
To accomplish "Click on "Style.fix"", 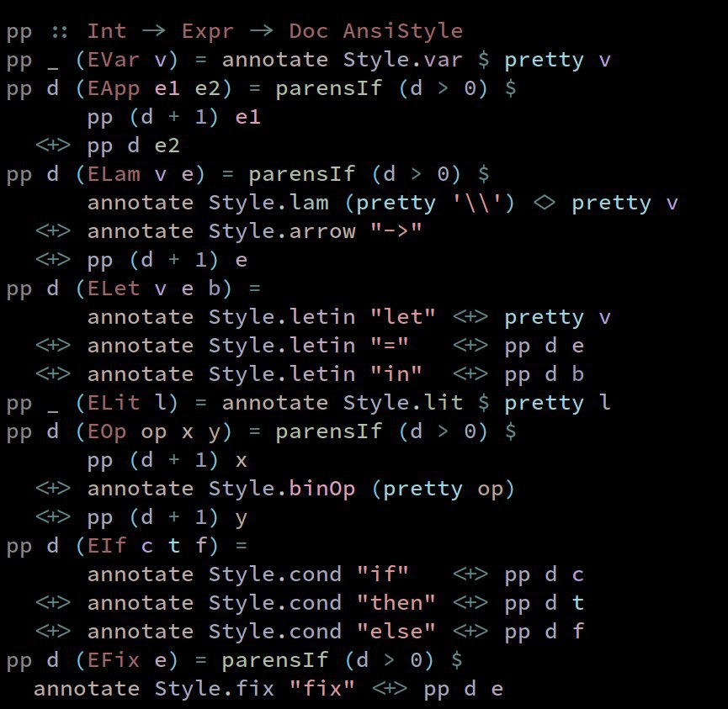I will [215, 689].
